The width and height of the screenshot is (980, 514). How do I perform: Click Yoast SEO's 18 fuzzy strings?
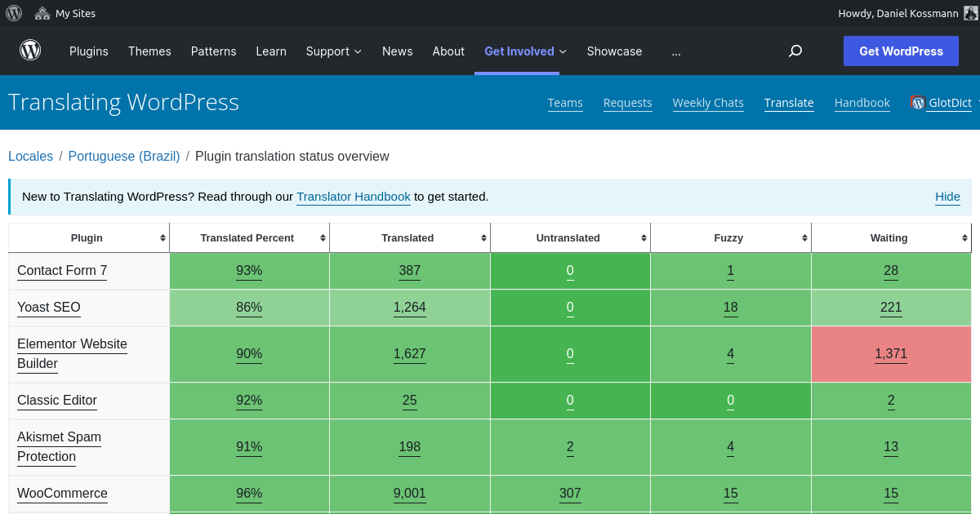pyautogui.click(x=731, y=308)
